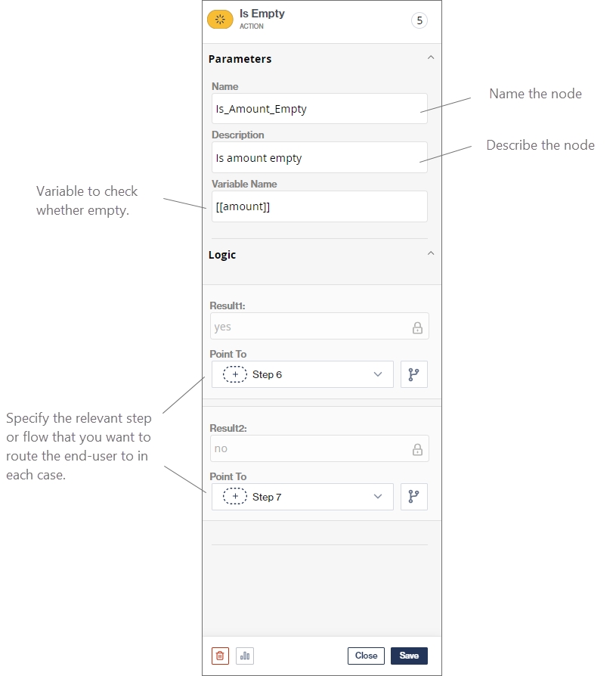The image size is (616, 676).
Task: Click the lock icon in Result2 field
Action: (x=417, y=449)
